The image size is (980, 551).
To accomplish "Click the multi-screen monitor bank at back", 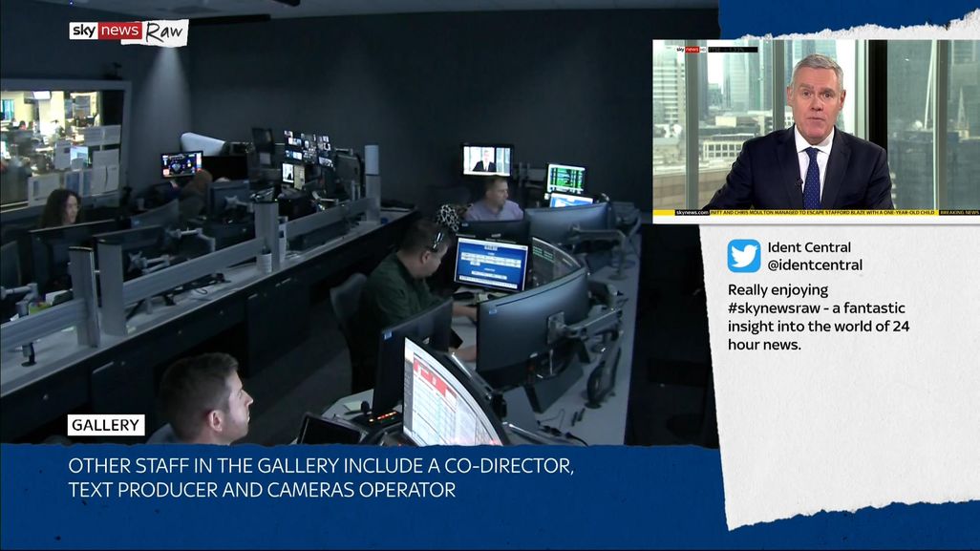I will 308,151.
